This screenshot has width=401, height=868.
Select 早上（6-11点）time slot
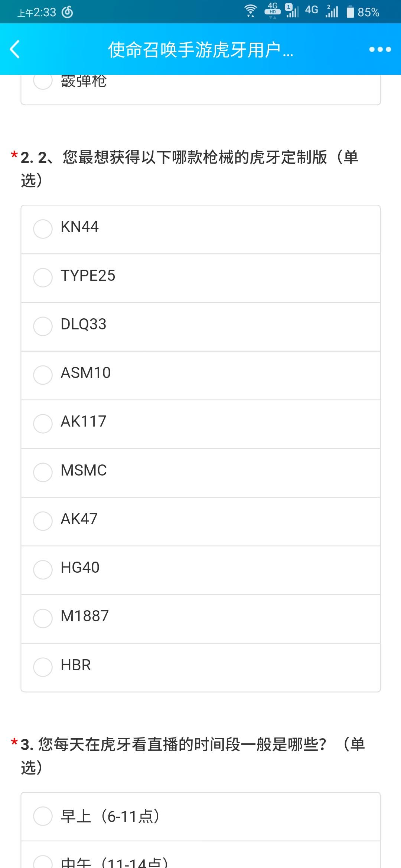[x=200, y=816]
